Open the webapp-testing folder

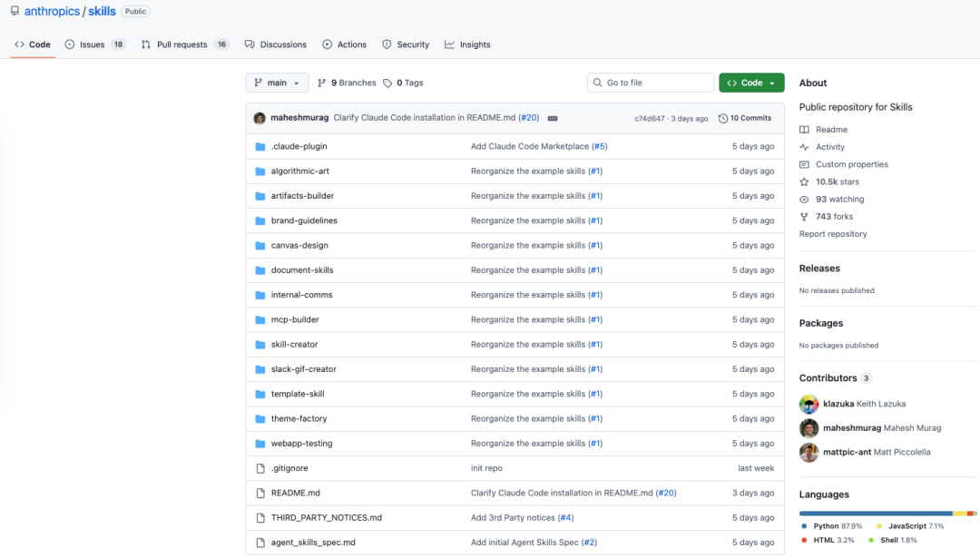coord(301,444)
